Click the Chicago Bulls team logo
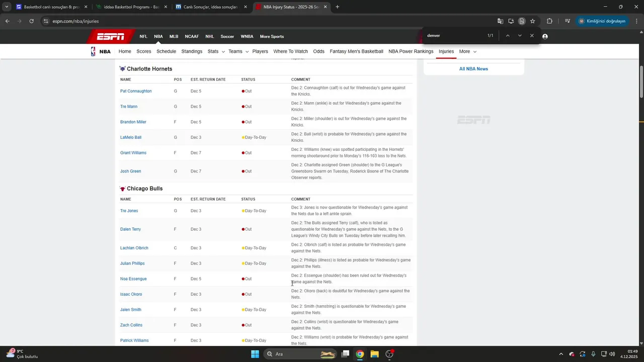The height and width of the screenshot is (362, 644). [122, 189]
